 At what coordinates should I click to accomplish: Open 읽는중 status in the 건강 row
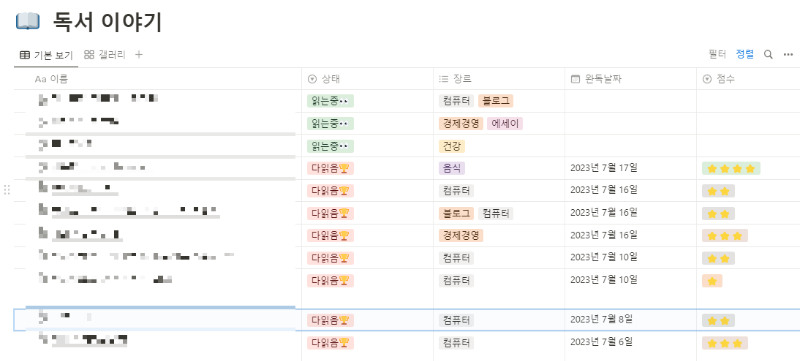(x=330, y=146)
